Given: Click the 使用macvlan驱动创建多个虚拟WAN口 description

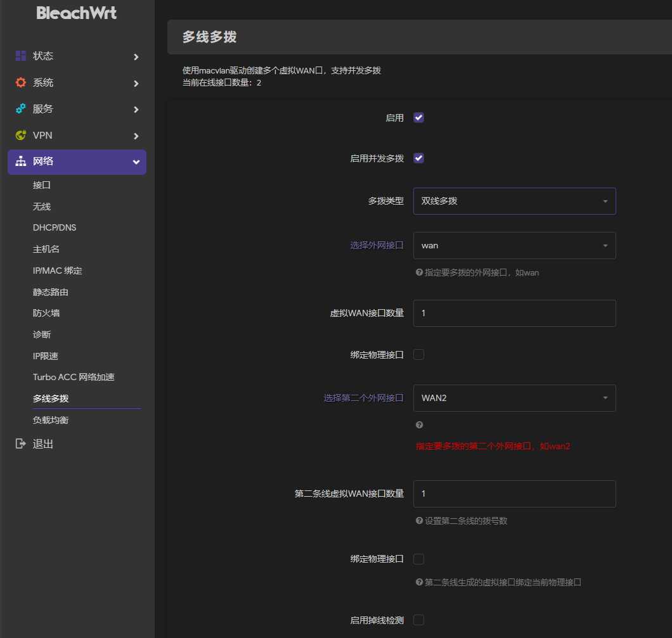Looking at the screenshot, I should click(x=281, y=71).
